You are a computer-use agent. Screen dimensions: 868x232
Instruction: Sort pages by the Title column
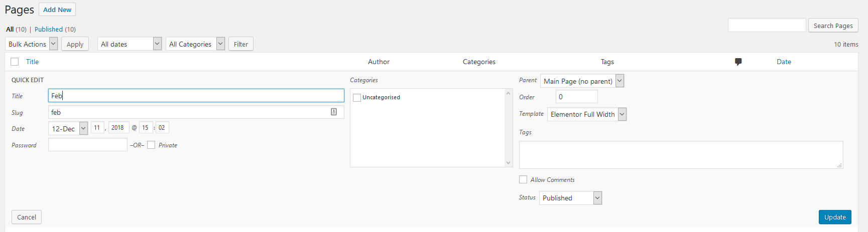point(32,62)
